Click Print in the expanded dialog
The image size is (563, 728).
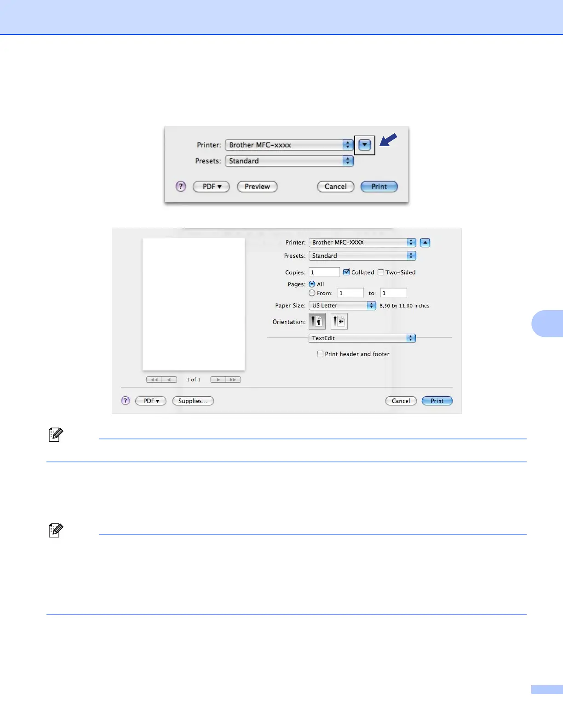point(437,401)
